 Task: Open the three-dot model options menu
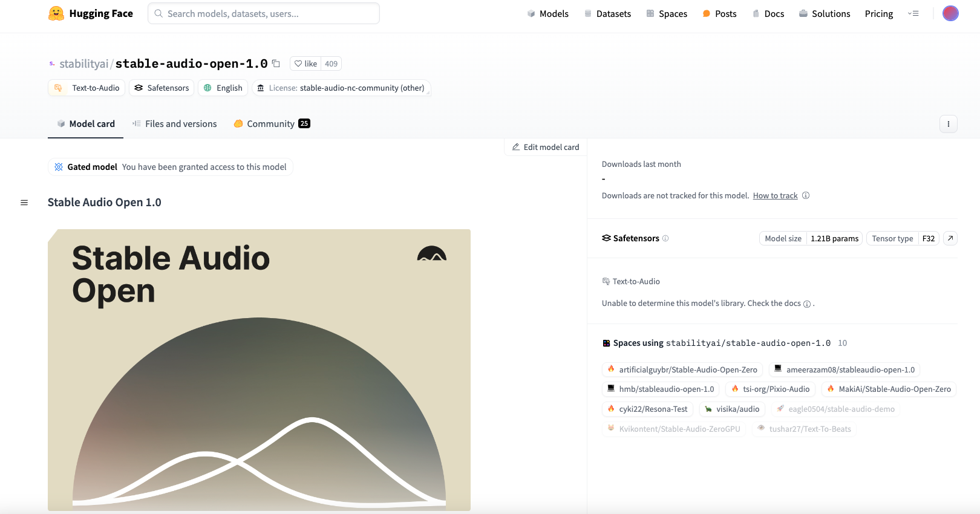[x=948, y=124]
